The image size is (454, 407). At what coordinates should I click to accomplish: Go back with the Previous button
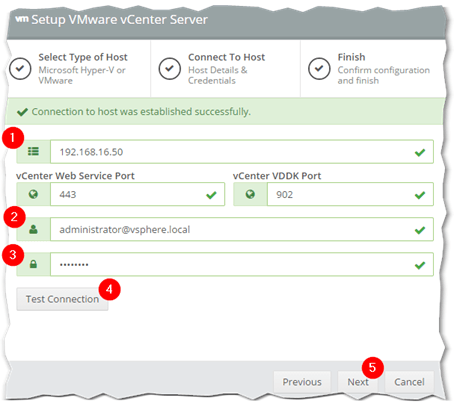[x=302, y=382]
